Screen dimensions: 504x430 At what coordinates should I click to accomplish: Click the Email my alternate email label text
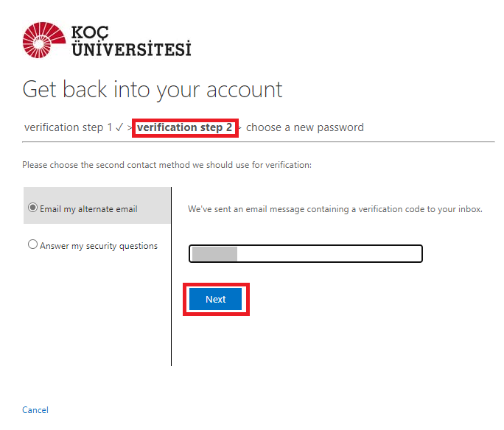[x=88, y=209]
